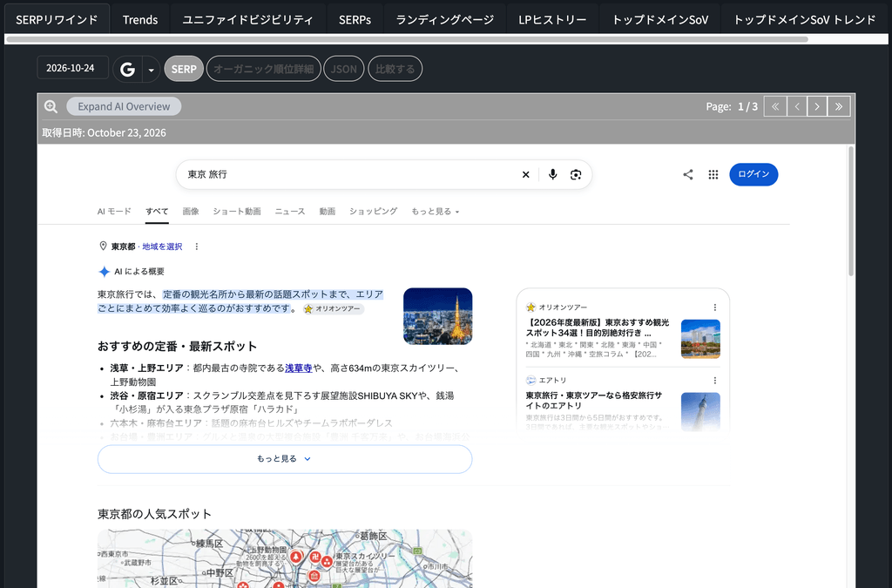This screenshot has height=588, width=892.
Task: Click the 地域を選択 link
Action: pos(162,247)
